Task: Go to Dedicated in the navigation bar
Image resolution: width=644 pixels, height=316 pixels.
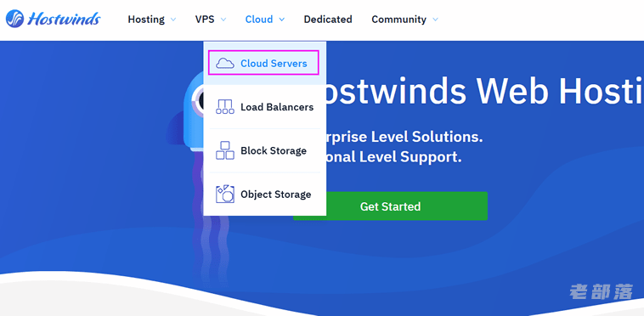Action: (328, 20)
